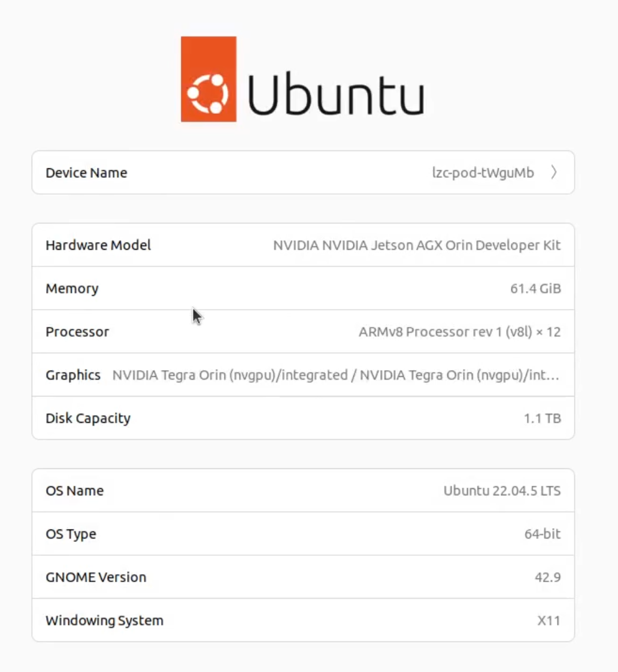Select the Hardware Model label
Viewport: 618px width, 672px height.
click(98, 245)
